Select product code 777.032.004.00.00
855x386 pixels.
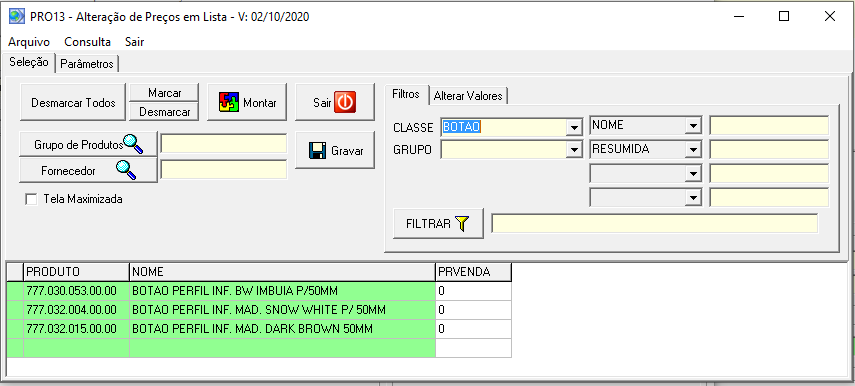coord(76,310)
